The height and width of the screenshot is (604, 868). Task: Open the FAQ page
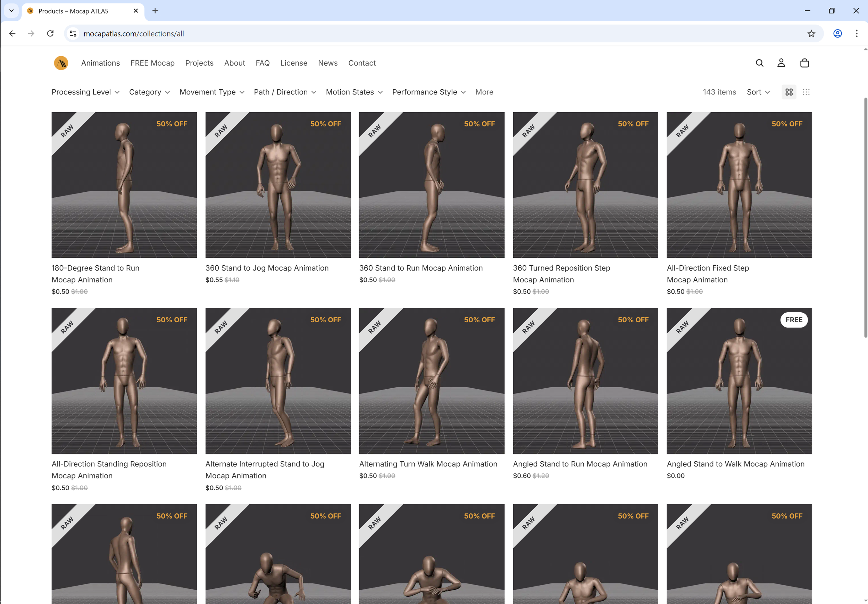262,63
